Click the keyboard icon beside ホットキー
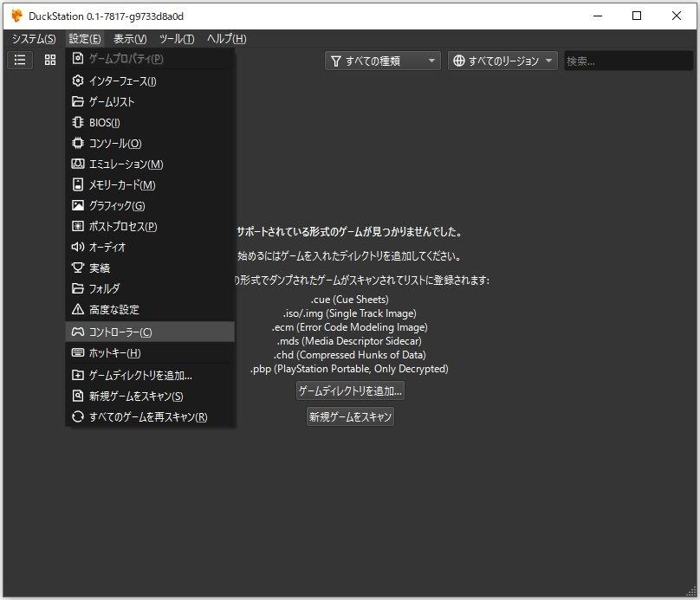This screenshot has height=600, width=700. [78, 352]
